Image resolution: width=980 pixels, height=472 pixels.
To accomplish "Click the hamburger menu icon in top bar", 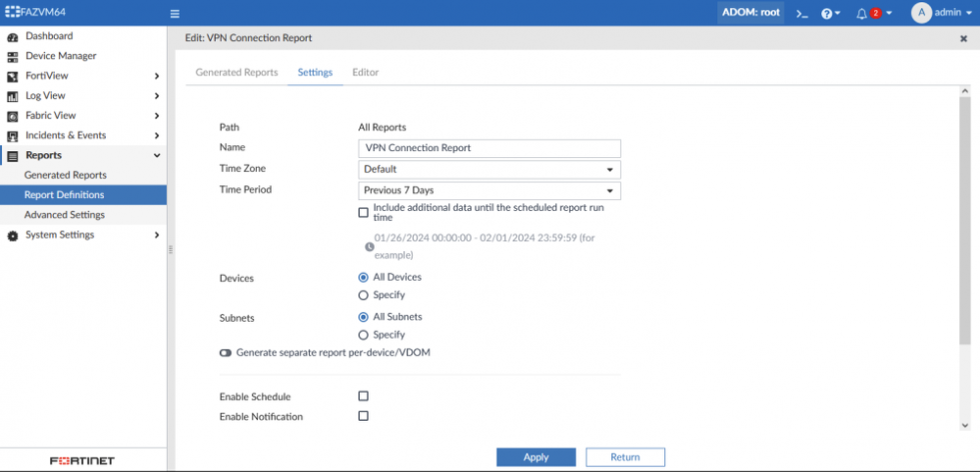I will 175,14.
